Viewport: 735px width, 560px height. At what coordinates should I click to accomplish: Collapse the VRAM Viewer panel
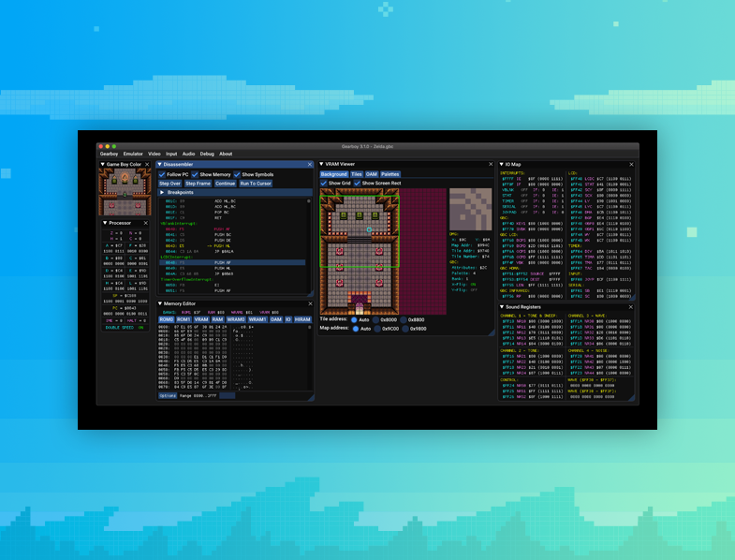point(321,164)
